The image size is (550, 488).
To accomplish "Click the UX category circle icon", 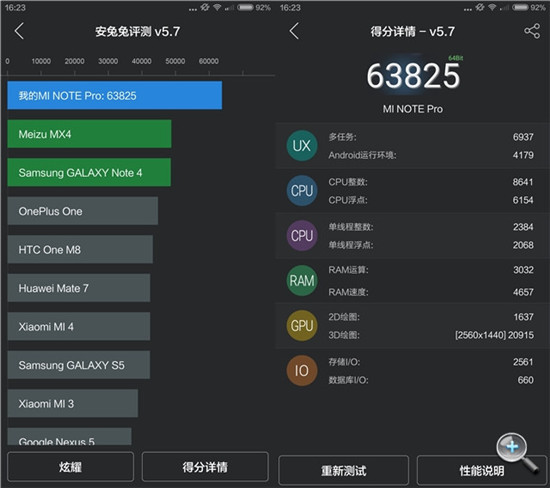I will click(302, 146).
